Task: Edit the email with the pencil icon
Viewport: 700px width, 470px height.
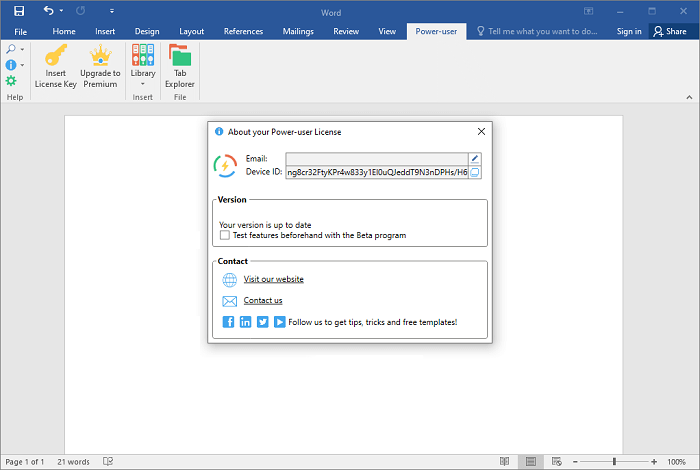Action: (x=475, y=158)
